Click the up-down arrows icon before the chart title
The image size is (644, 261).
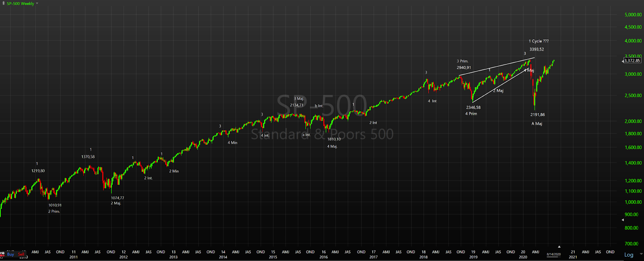(x=3, y=4)
